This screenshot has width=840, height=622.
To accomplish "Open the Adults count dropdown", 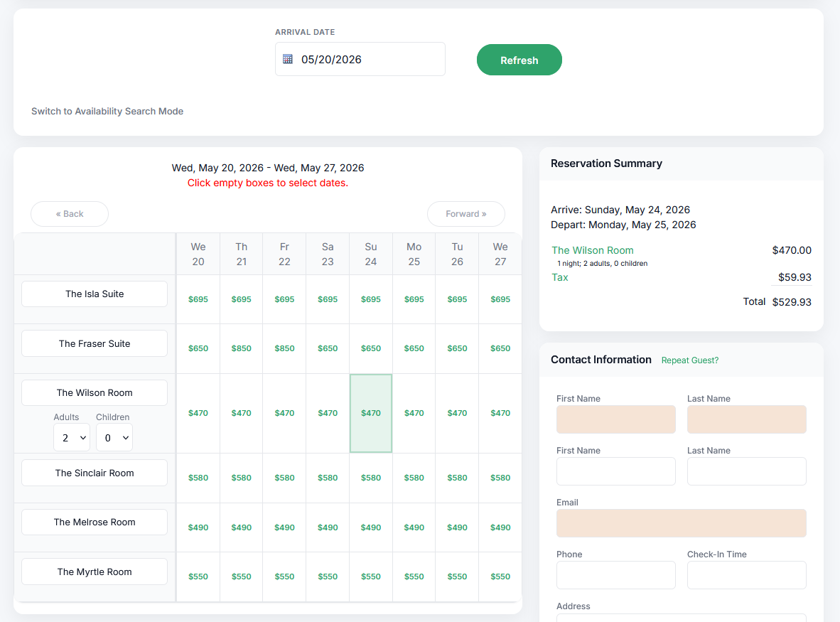I will (72, 438).
